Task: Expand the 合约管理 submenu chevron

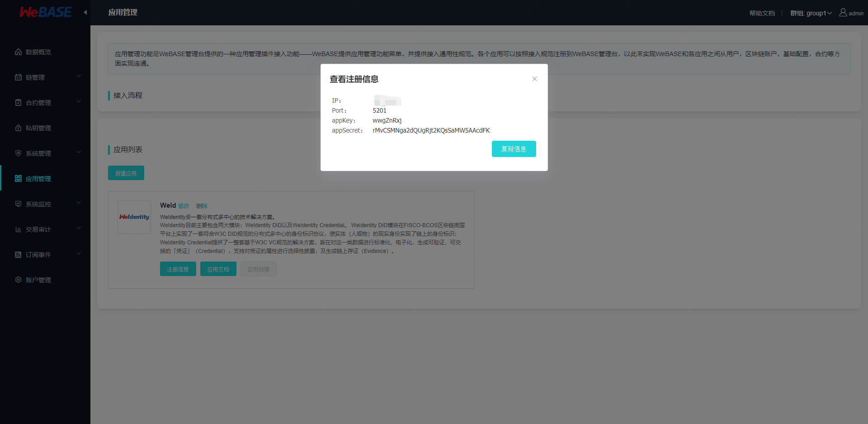Action: [x=79, y=101]
